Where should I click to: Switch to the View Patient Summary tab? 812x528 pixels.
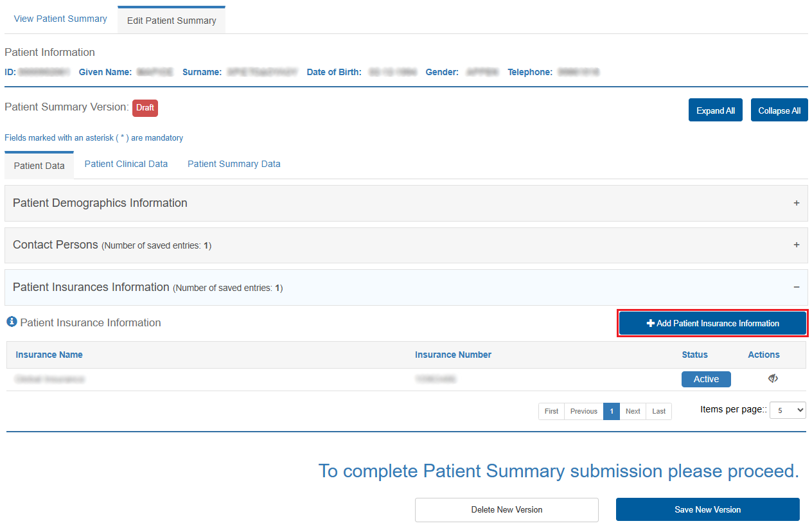pos(60,19)
